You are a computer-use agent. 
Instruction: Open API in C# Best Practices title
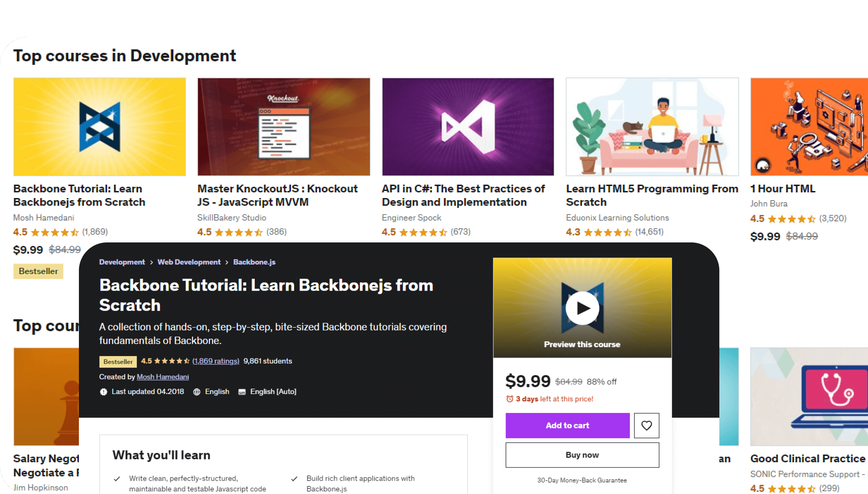coord(463,195)
